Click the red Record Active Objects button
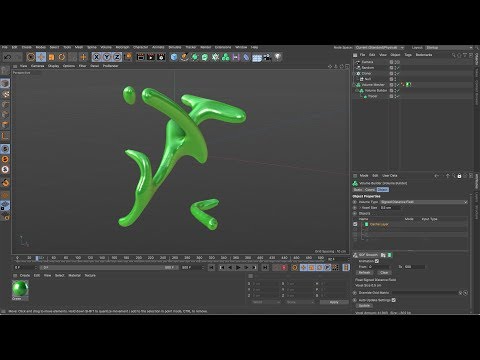 [284, 267]
